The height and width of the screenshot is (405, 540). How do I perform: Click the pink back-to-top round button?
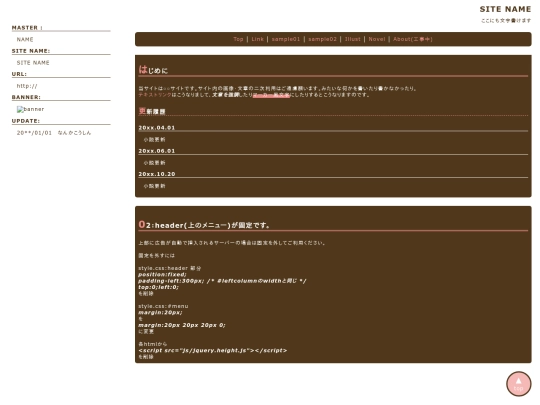pyautogui.click(x=518, y=384)
